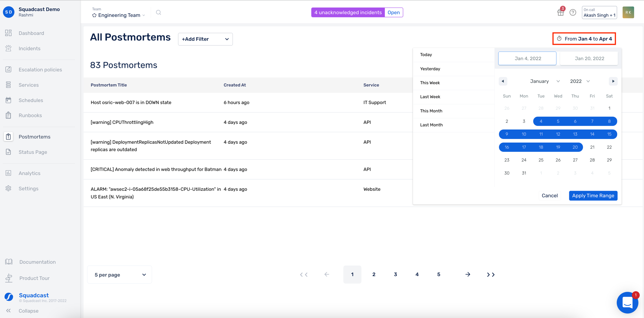Select the Last Month preset
This screenshot has height=318, width=644.
pos(431,125)
